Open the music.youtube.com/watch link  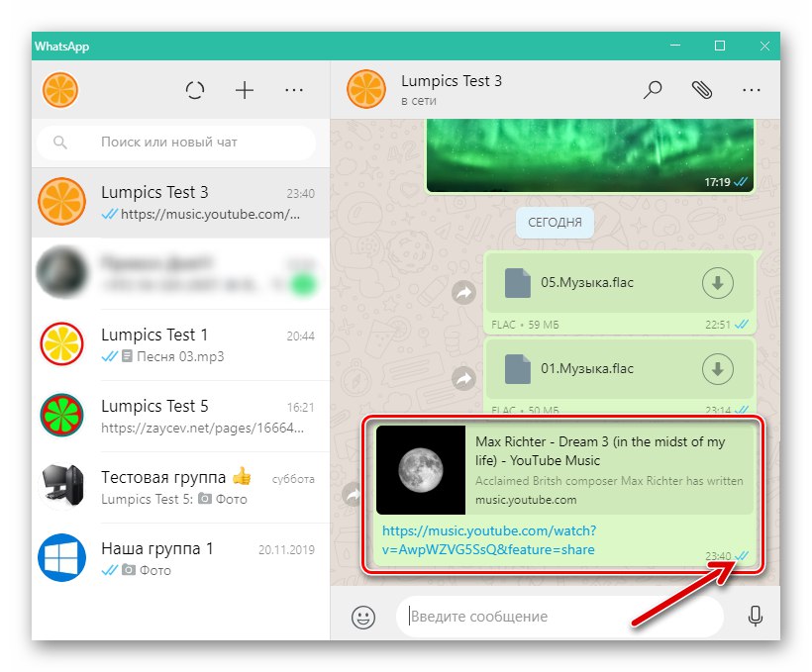point(489,540)
